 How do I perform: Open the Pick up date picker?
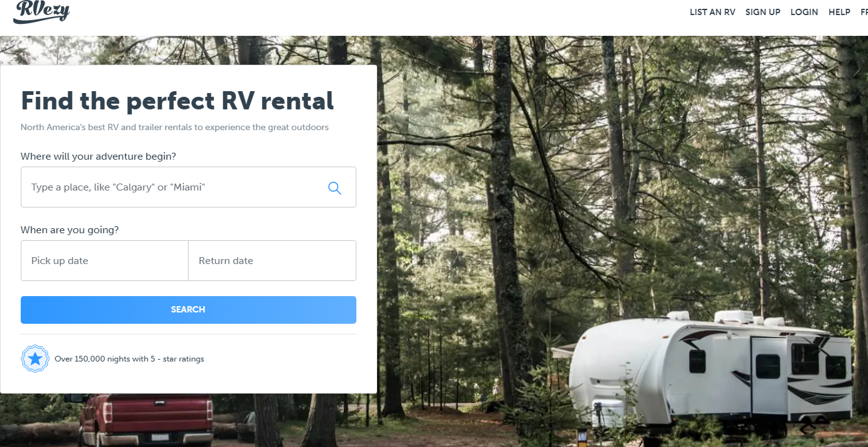tap(104, 261)
